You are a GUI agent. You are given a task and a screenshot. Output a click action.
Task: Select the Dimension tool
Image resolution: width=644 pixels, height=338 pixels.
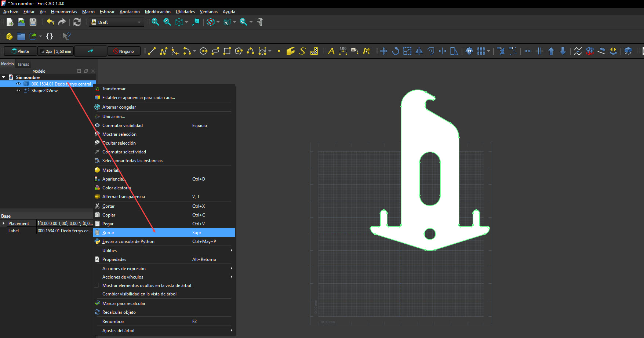tap(343, 51)
